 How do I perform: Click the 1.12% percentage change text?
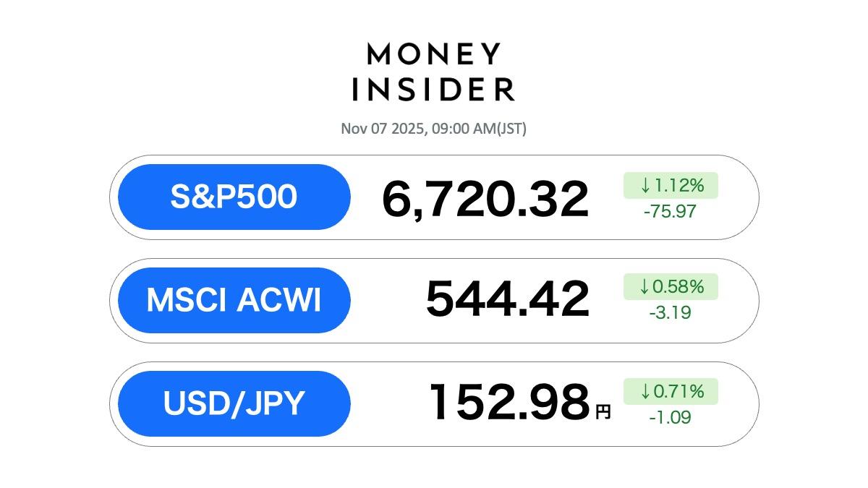(x=678, y=186)
